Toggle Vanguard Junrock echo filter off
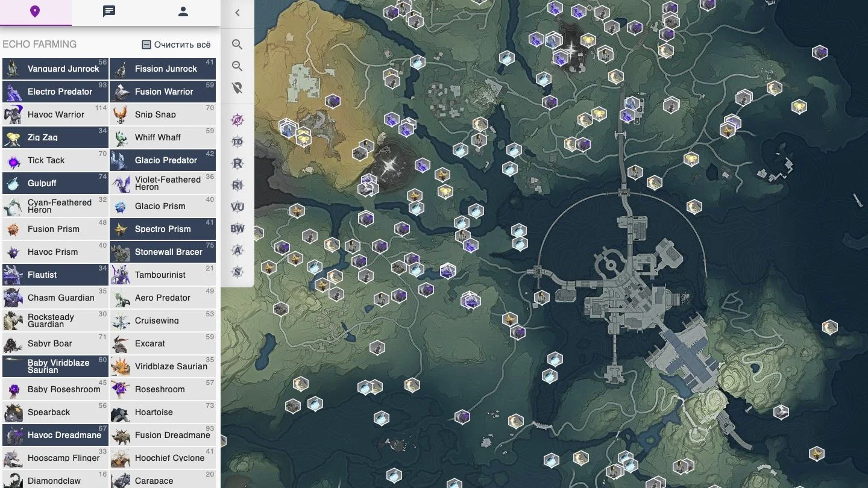 55,69
